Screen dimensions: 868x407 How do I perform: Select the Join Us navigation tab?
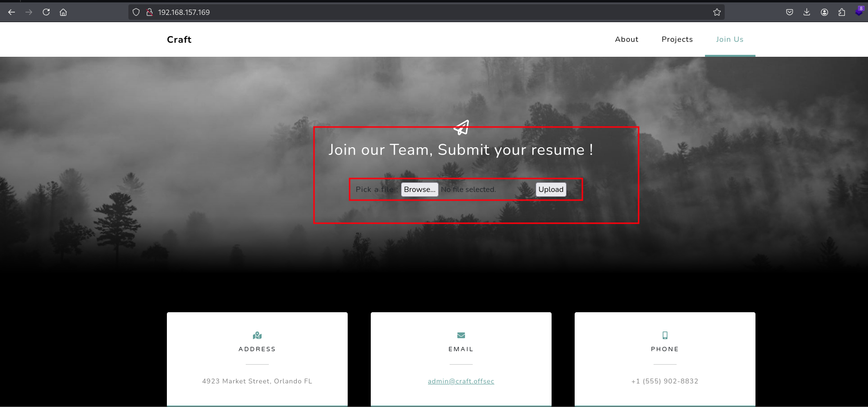point(730,39)
